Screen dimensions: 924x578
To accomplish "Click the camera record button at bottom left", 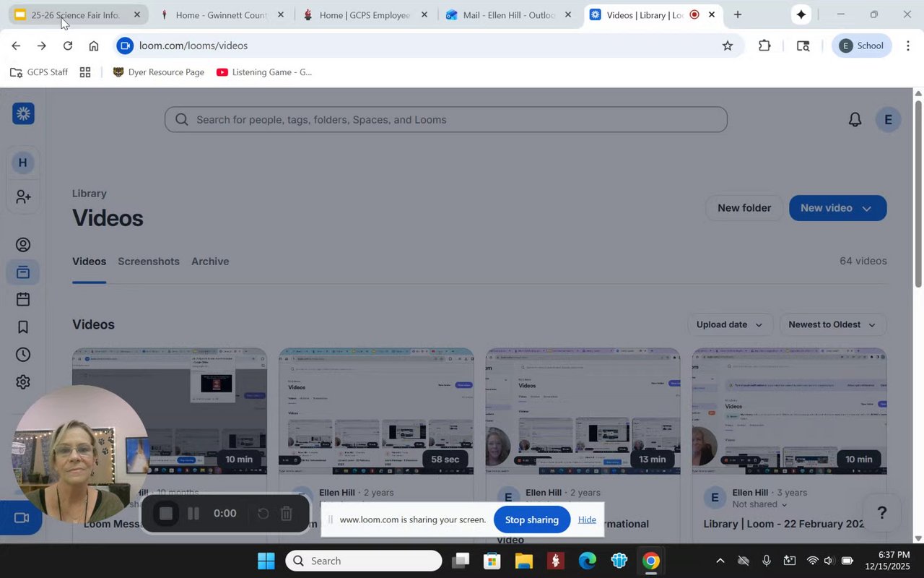I will point(22,518).
